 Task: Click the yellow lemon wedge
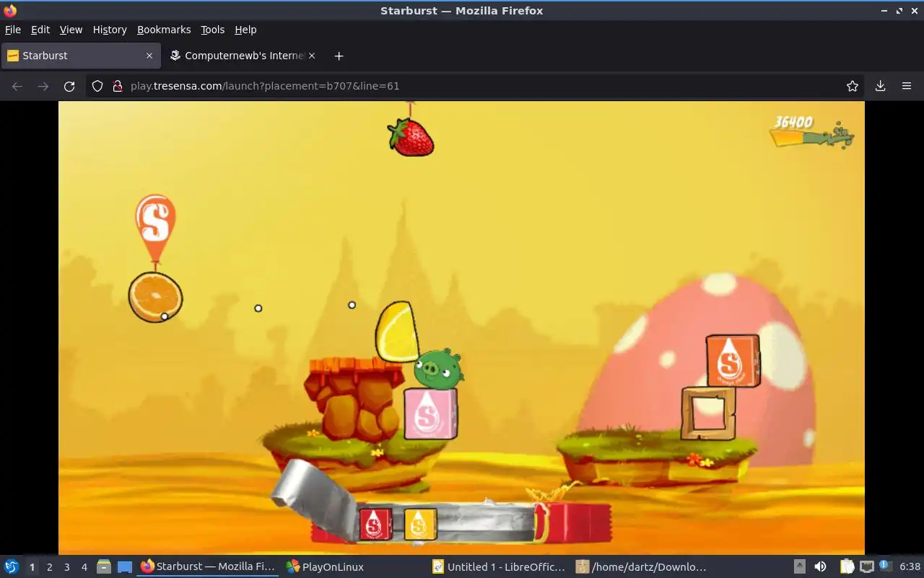point(397,332)
